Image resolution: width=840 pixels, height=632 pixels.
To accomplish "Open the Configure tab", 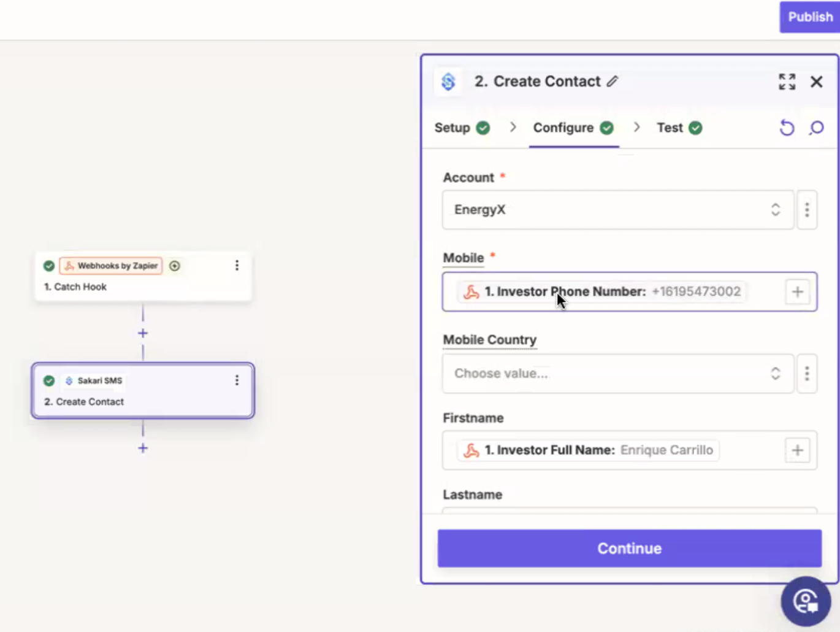I will coord(573,128).
